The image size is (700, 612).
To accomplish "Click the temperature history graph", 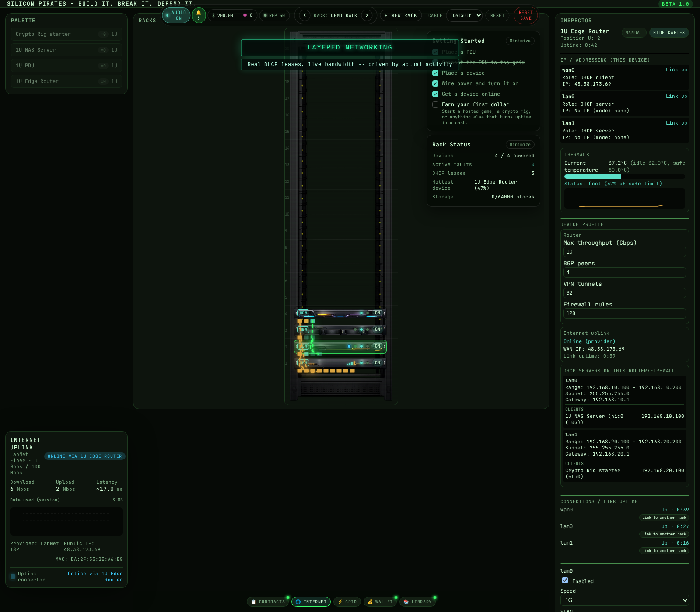I will click(x=625, y=198).
